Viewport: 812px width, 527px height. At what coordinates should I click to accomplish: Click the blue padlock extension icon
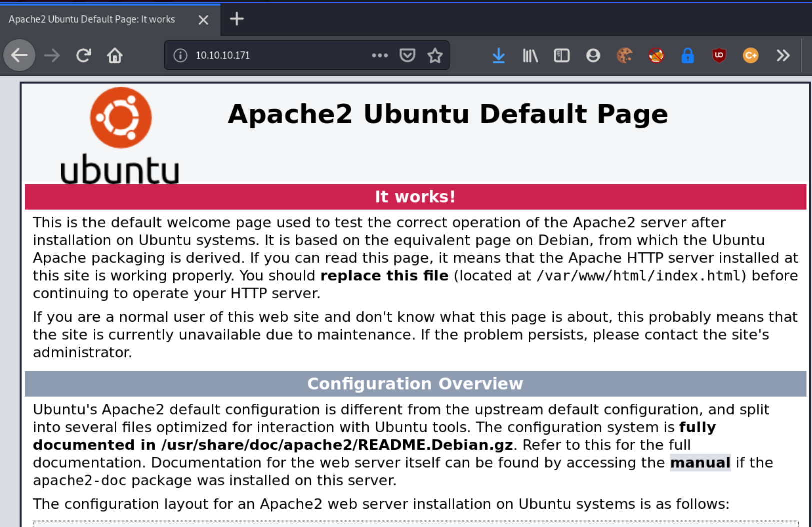(x=687, y=55)
